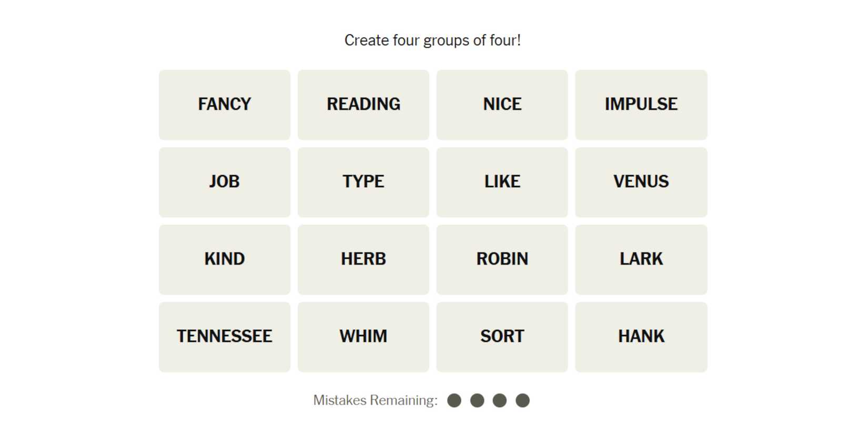
Task: Select the FANCY word tile
Action: click(225, 105)
